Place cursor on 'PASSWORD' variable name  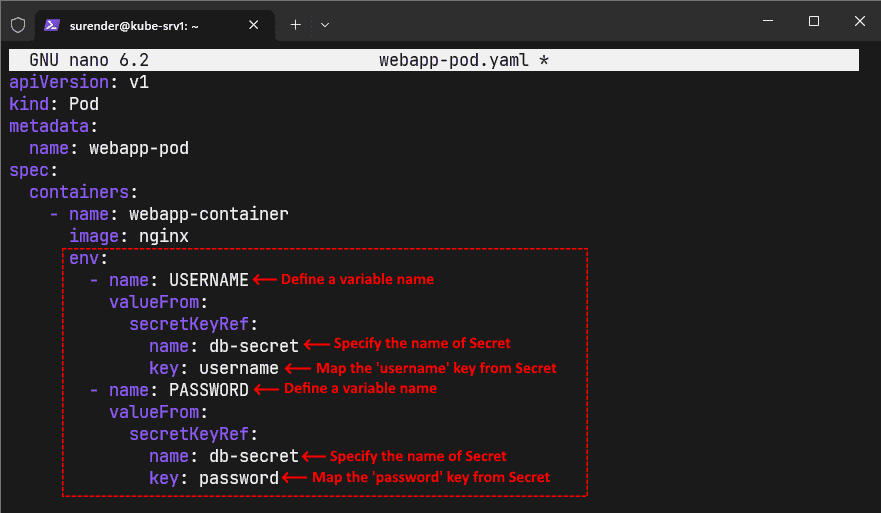click(208, 390)
